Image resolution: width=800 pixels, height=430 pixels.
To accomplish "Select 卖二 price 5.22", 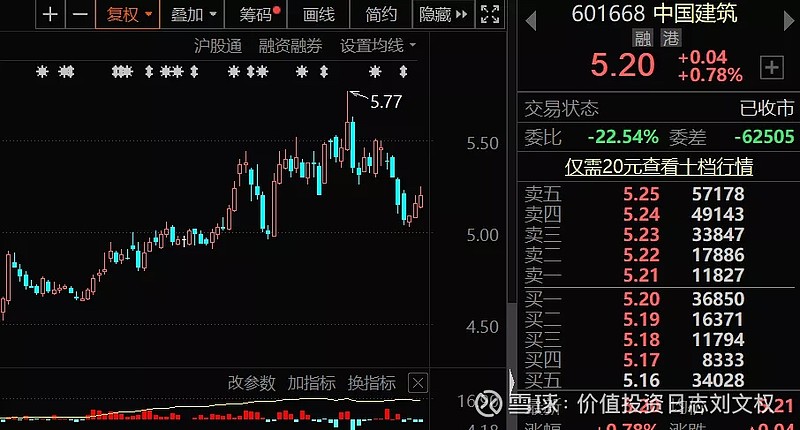I will pyautogui.click(x=641, y=255).
